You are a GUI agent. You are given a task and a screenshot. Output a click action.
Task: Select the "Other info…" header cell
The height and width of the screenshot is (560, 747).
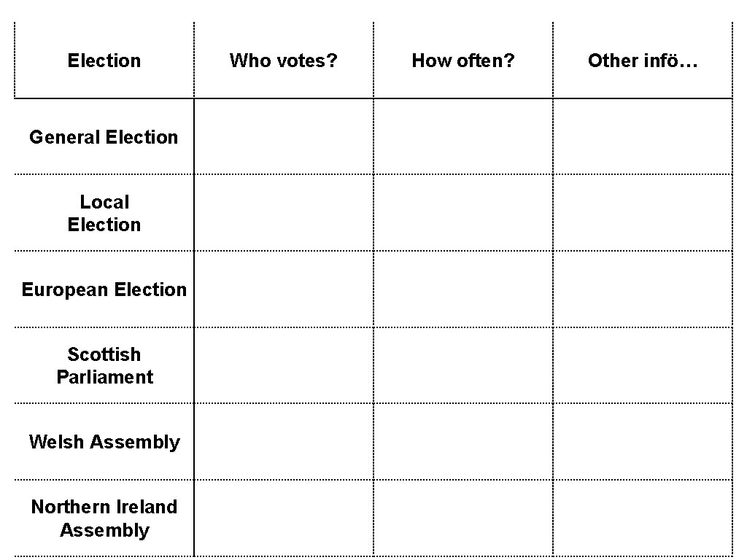click(x=643, y=61)
